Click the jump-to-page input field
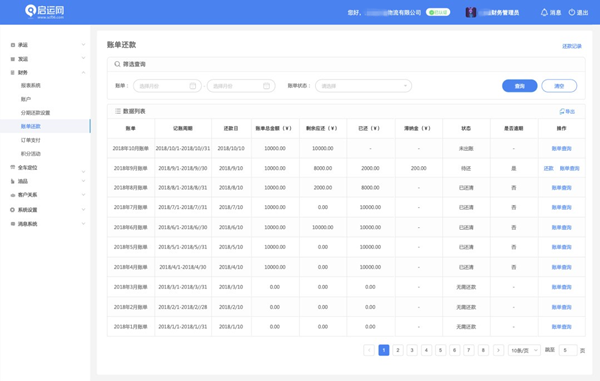600x381 pixels. pos(568,350)
